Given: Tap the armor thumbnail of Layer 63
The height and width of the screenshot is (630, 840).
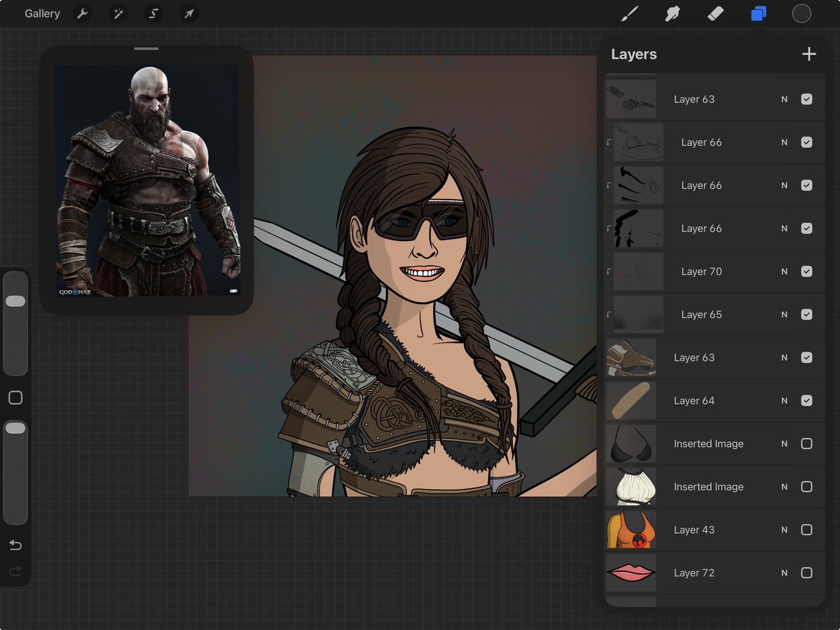Looking at the screenshot, I should [x=631, y=357].
